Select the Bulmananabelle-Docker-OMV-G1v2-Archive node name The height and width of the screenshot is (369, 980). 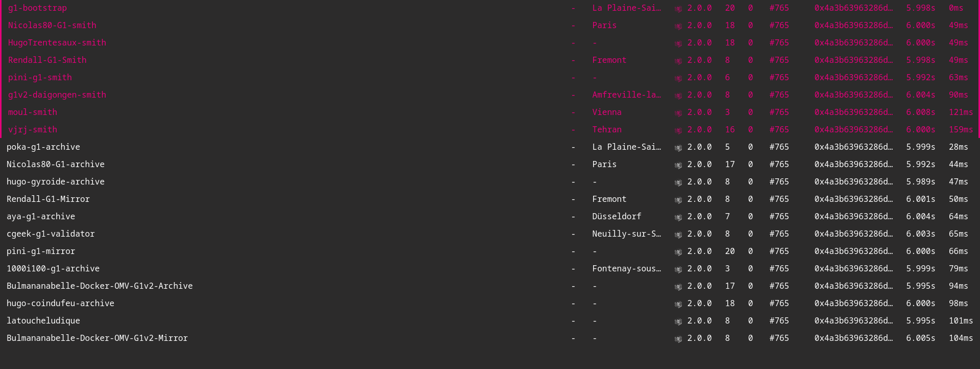100,286
